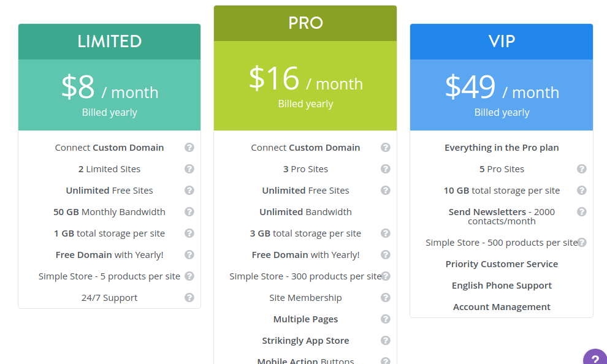Open help for Pro 3 GB storage
This screenshot has height=364, width=607.
(x=386, y=233)
